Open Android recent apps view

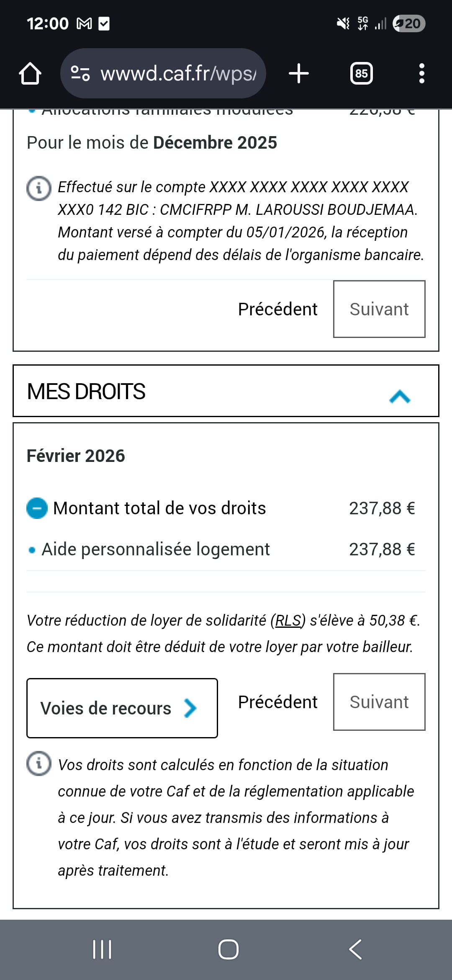tap(102, 949)
